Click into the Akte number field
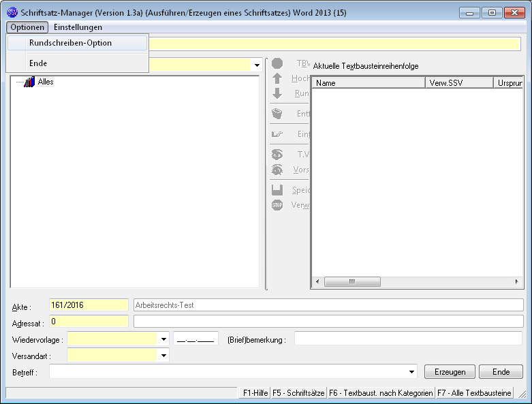 [x=89, y=305]
